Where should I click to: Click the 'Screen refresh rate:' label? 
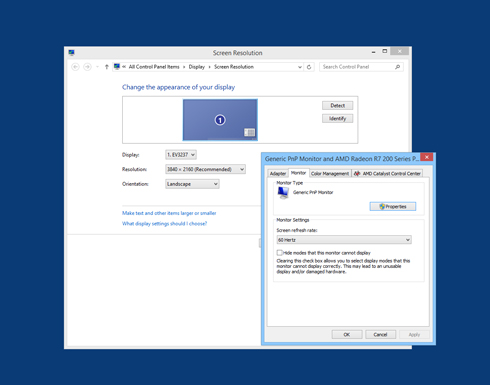297,230
